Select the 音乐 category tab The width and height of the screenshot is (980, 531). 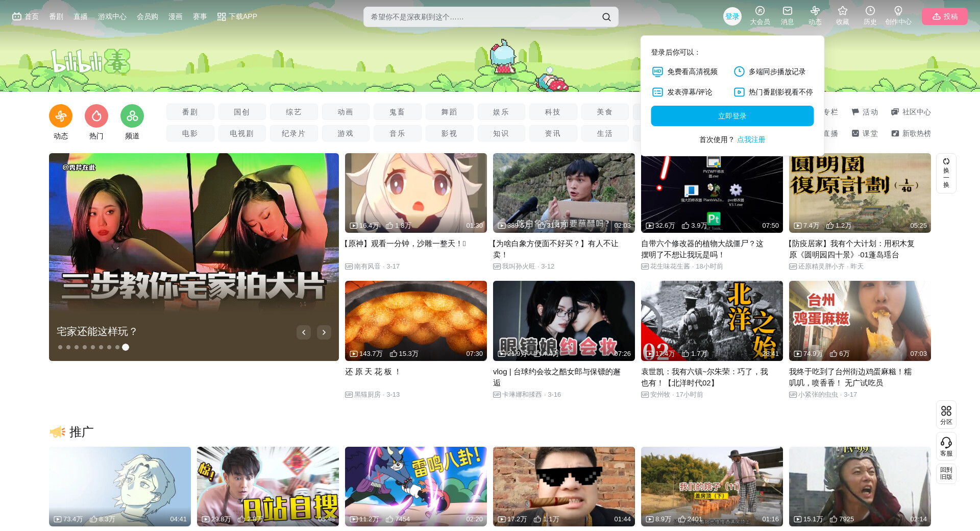pos(397,133)
